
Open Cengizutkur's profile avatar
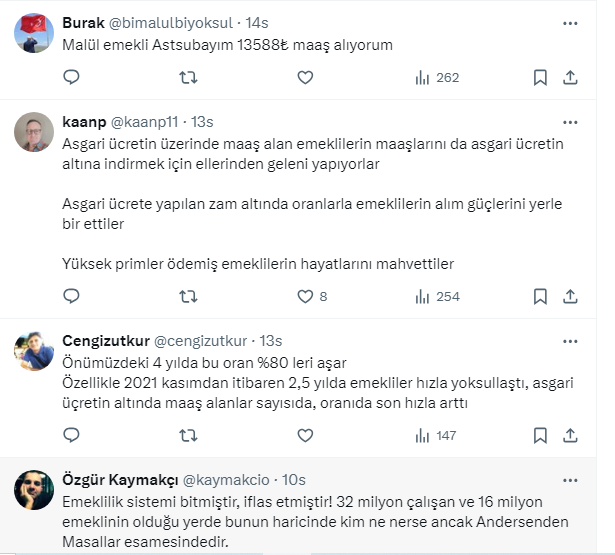(x=34, y=350)
